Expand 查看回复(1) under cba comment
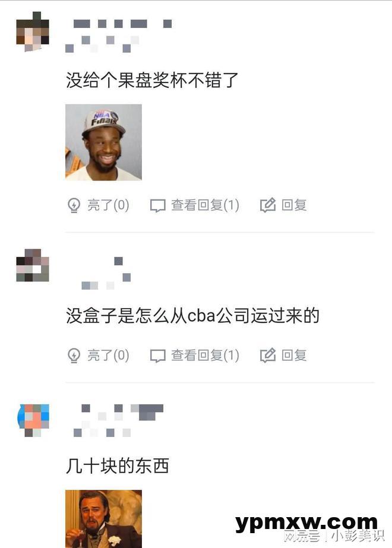This screenshot has width=392, height=548. pos(205,356)
